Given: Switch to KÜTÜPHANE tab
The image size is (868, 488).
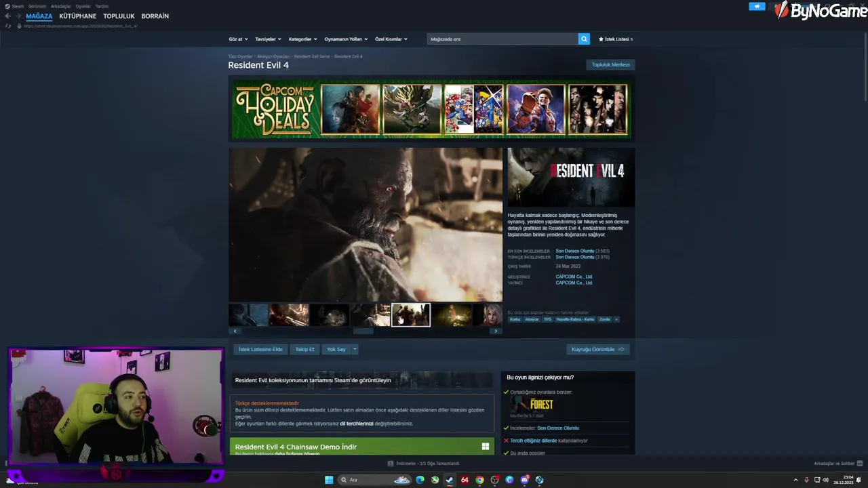Looking at the screenshot, I should click(78, 16).
